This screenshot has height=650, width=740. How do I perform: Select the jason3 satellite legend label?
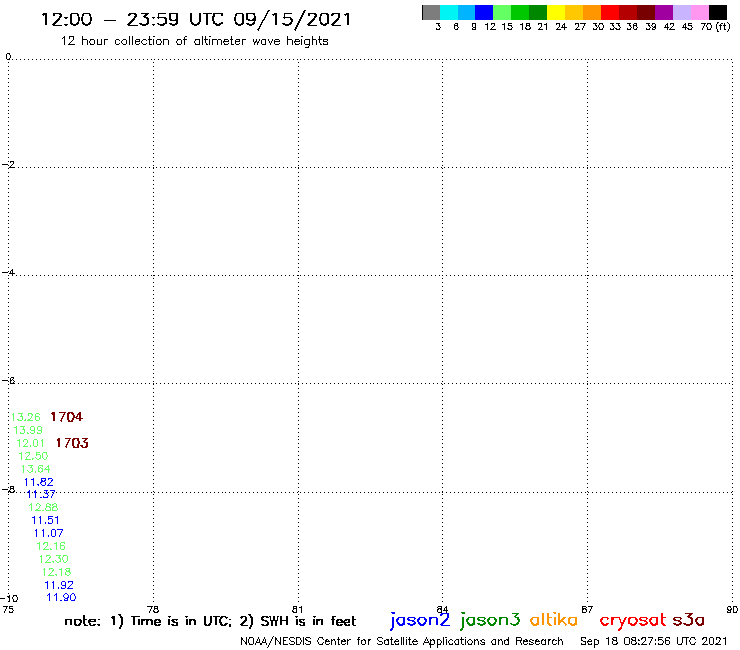(x=490, y=620)
